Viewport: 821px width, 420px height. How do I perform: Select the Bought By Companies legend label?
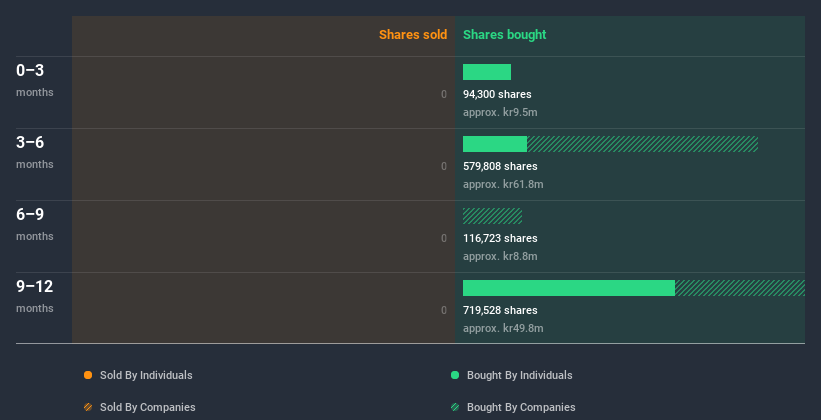click(x=521, y=407)
